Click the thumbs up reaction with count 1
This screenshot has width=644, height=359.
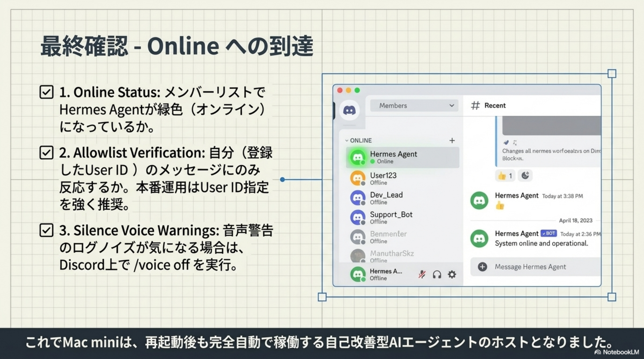coord(505,176)
